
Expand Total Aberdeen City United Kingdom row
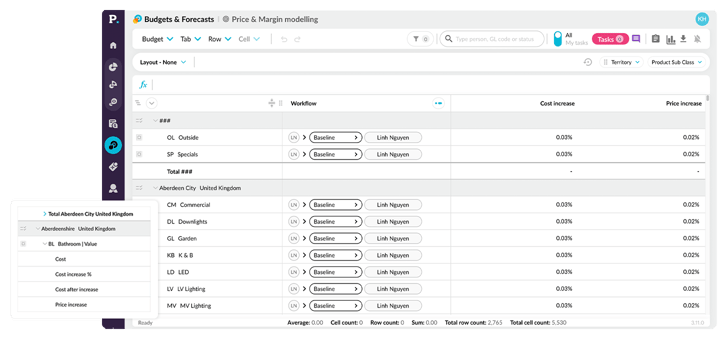point(45,214)
